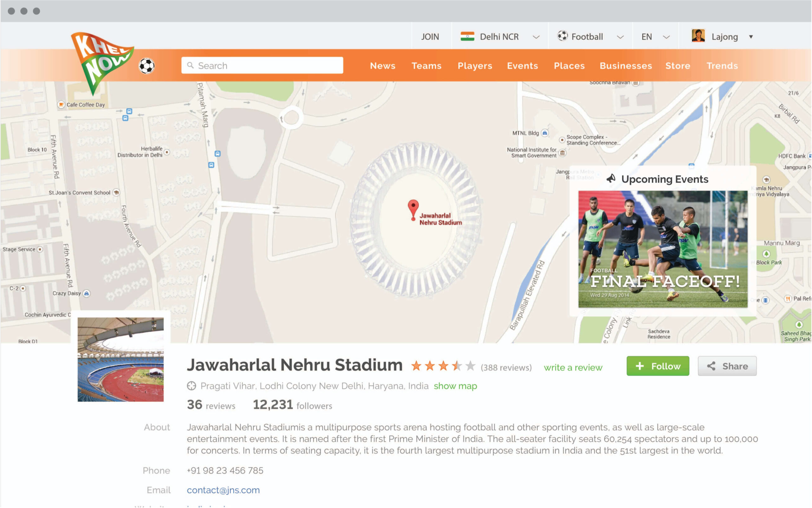Viewport: 812px width, 508px height.
Task: Click the 'write a review' link
Action: point(573,367)
